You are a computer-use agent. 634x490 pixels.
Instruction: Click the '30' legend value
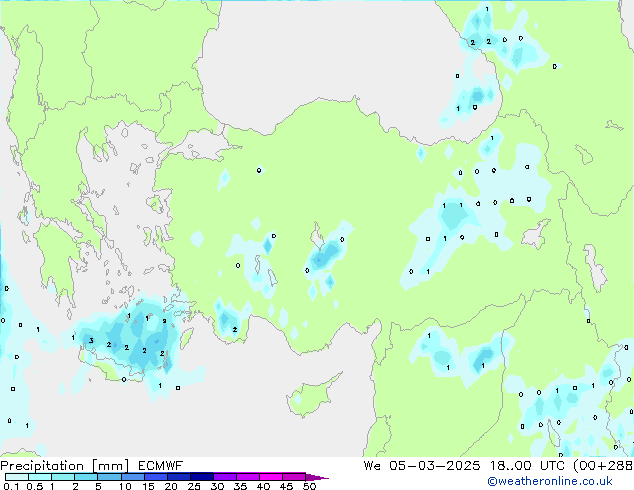[x=217, y=486]
